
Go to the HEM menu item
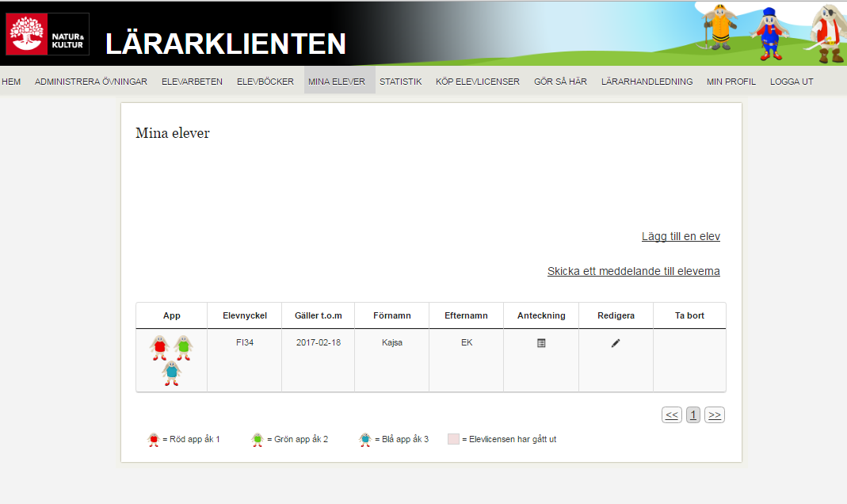coord(11,82)
